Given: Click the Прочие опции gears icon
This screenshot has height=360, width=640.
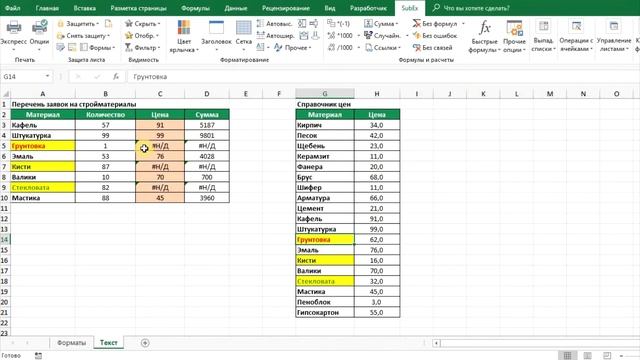Looking at the screenshot, I should (x=514, y=28).
